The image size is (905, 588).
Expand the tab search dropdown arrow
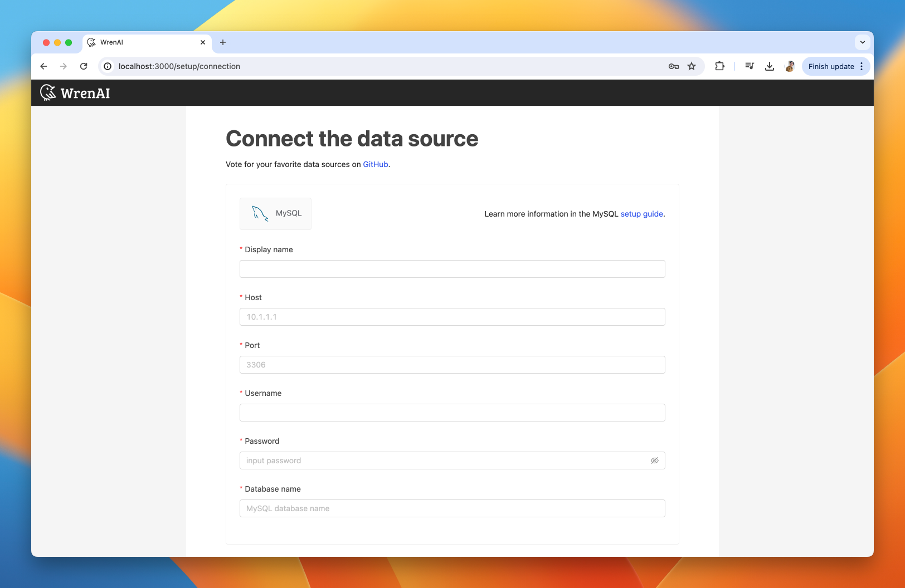[x=863, y=42]
